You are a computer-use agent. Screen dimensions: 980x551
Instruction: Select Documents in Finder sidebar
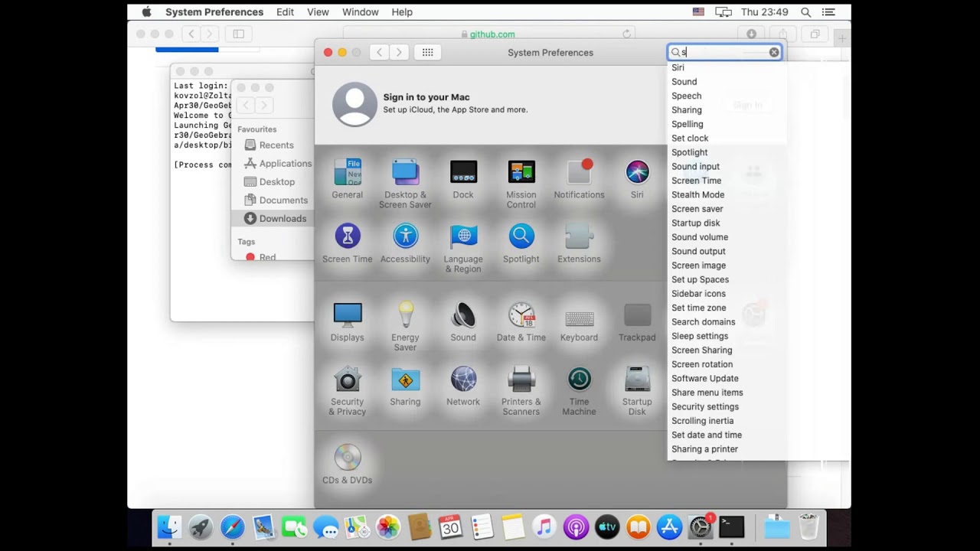(276, 201)
